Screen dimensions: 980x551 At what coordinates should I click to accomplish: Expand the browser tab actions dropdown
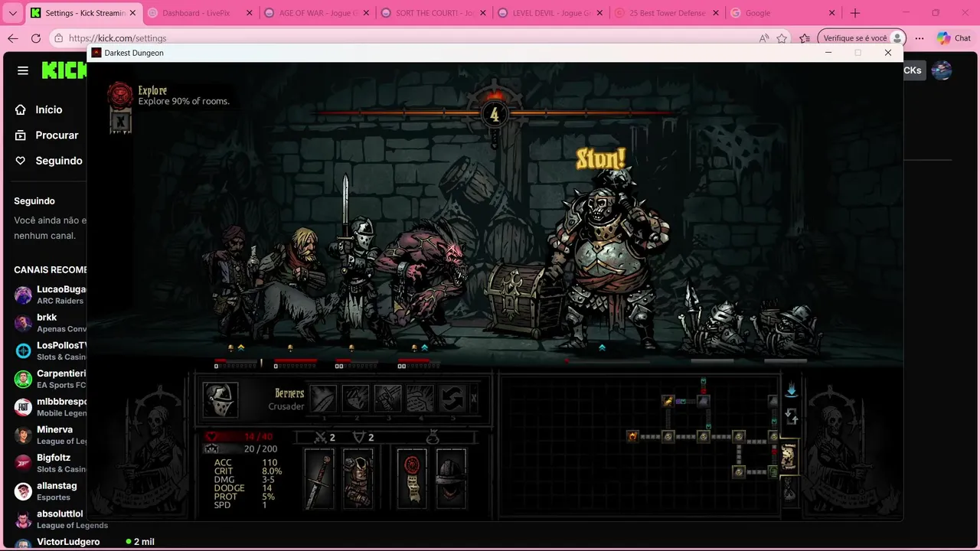(x=12, y=13)
